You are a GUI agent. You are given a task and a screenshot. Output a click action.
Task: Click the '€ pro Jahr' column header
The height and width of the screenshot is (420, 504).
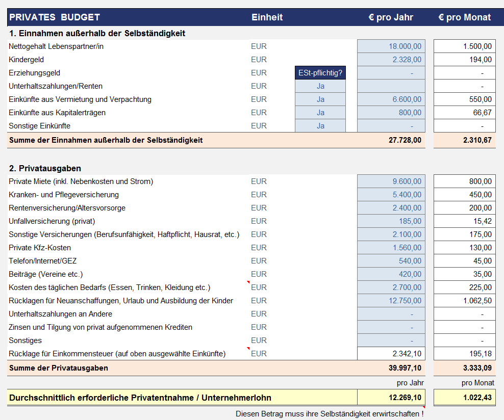pos(391,17)
